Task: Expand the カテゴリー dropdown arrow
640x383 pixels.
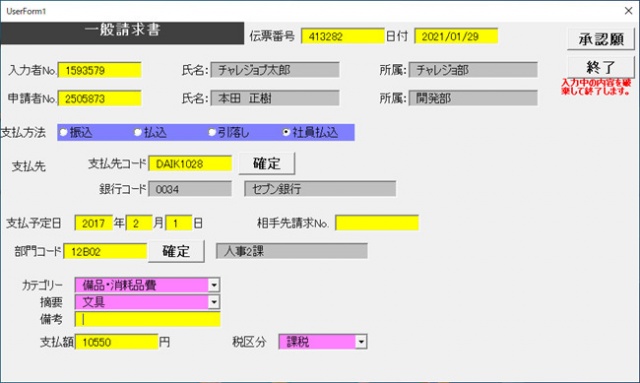Action: point(214,285)
